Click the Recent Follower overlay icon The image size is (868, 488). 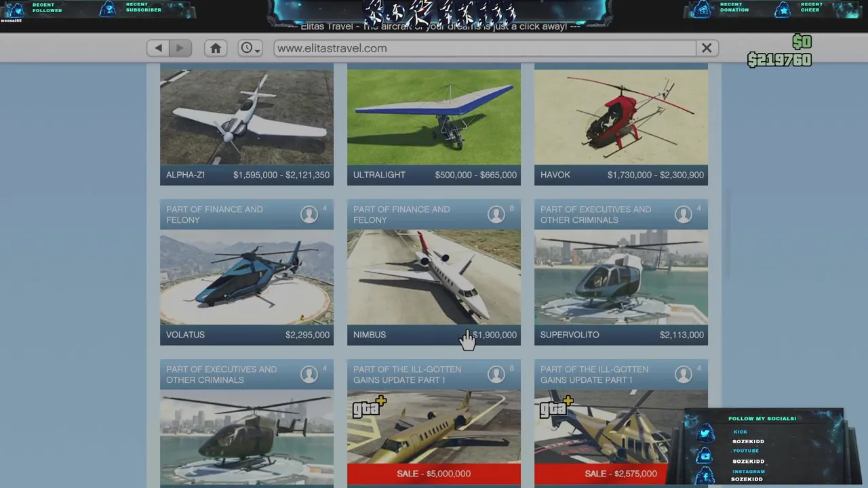pos(16,9)
